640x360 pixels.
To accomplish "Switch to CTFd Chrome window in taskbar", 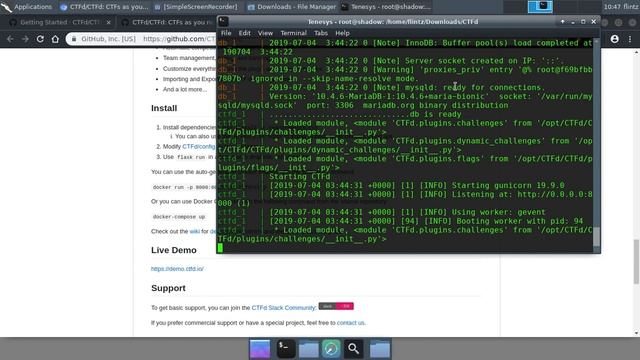I will pos(104,7).
